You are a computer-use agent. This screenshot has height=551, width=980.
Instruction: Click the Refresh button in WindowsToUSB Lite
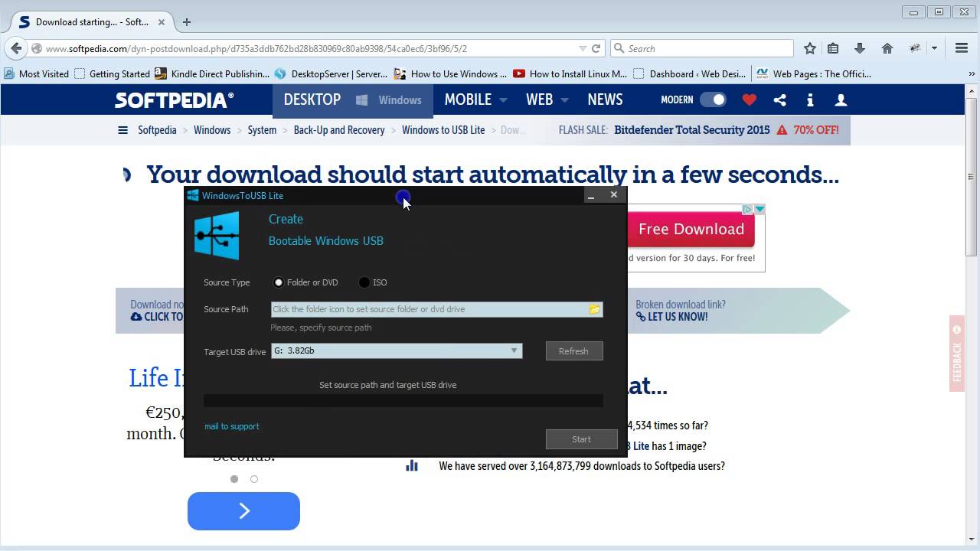[574, 351]
